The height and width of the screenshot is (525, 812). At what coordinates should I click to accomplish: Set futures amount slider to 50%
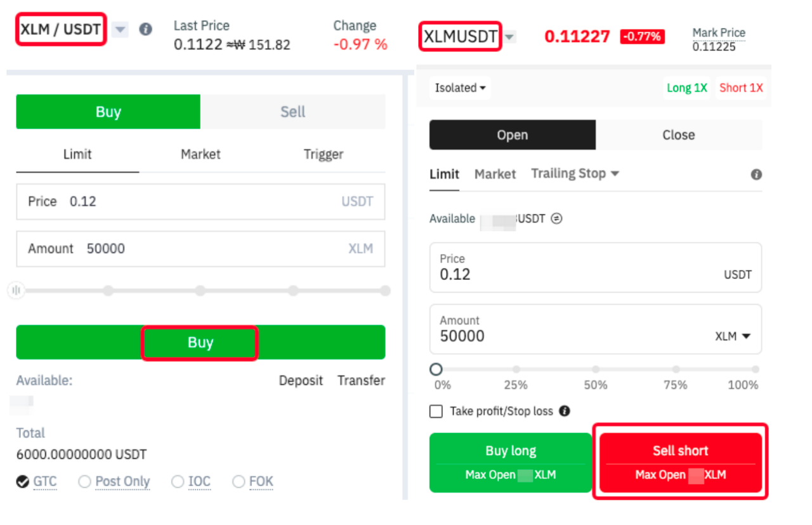tap(596, 369)
